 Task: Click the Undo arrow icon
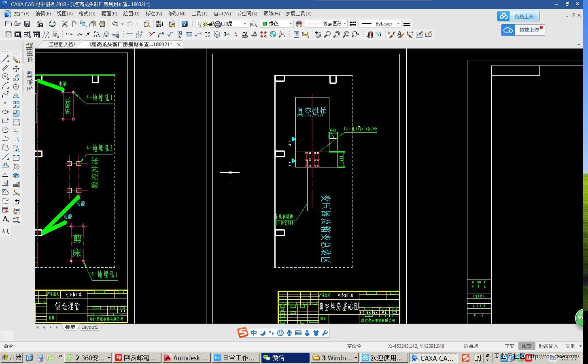(x=115, y=24)
